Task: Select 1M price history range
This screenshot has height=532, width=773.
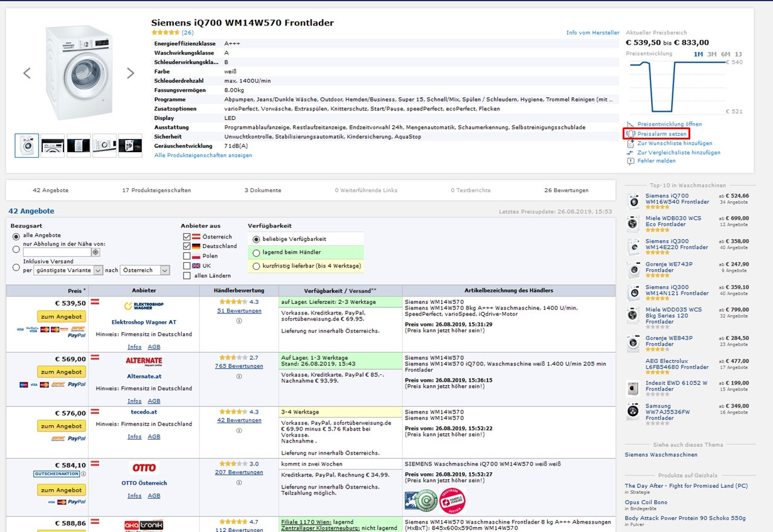Action: click(x=698, y=54)
